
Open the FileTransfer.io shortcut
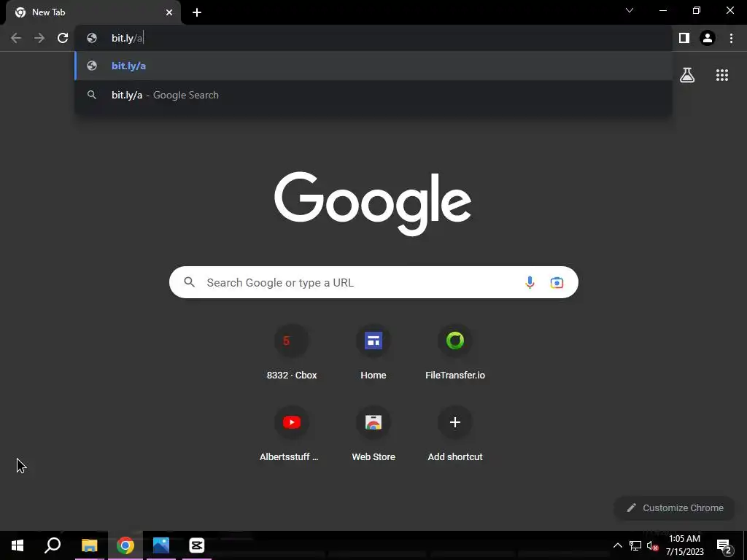point(455,353)
